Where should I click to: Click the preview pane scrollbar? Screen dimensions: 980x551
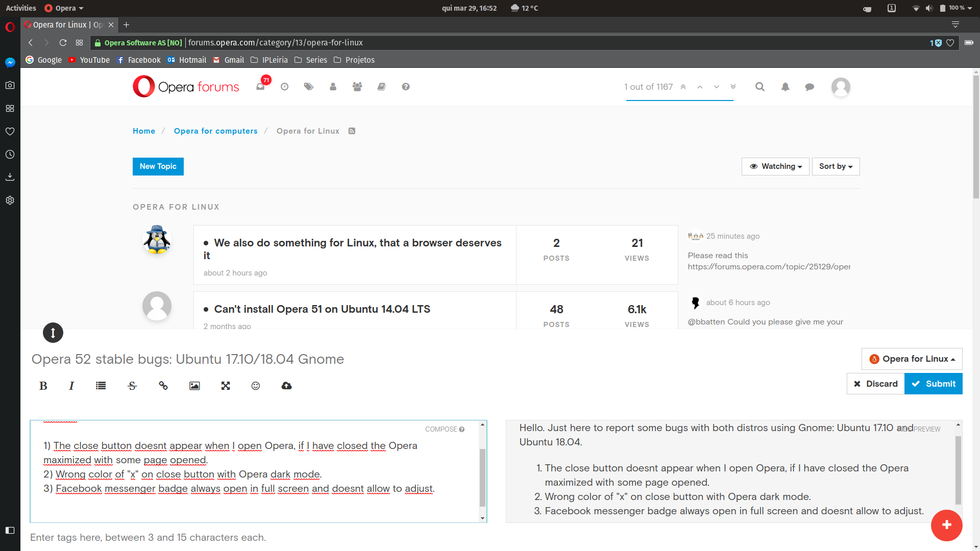[x=958, y=471]
